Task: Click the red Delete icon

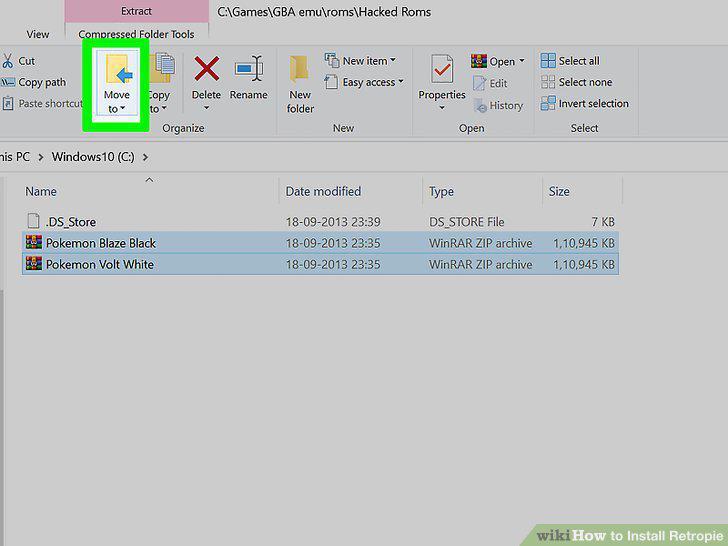Action: click(x=207, y=69)
